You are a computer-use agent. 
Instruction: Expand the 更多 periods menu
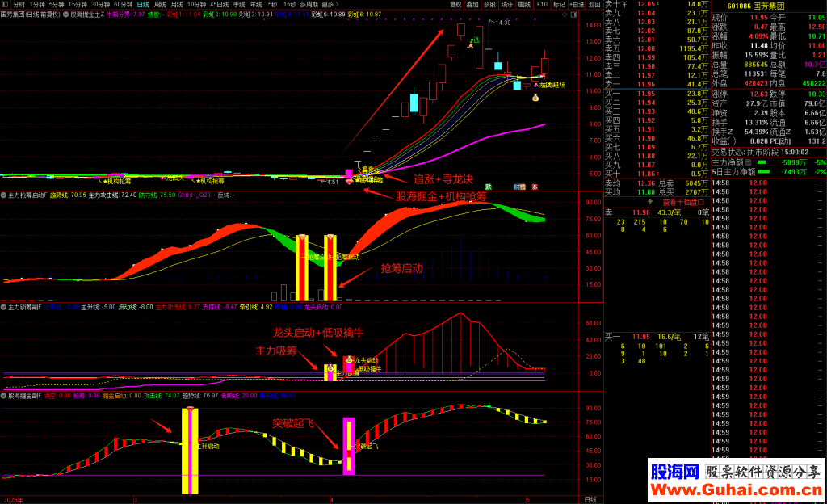click(330, 4)
